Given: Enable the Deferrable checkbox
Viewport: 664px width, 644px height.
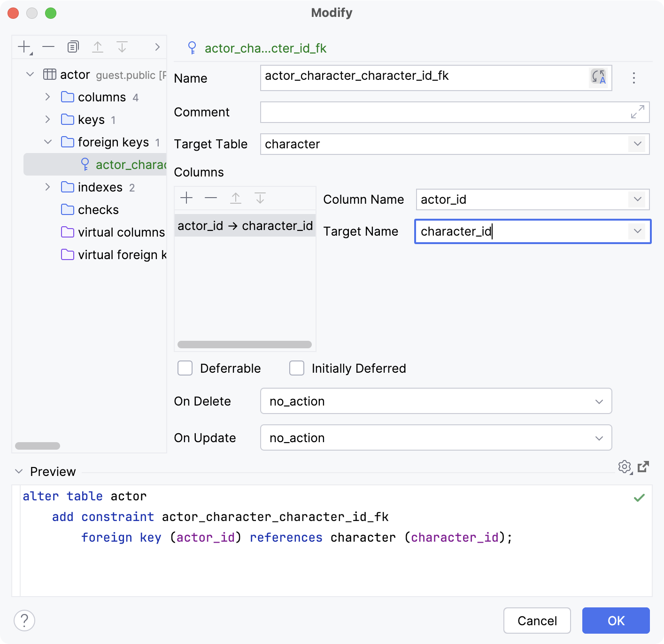Looking at the screenshot, I should (185, 368).
